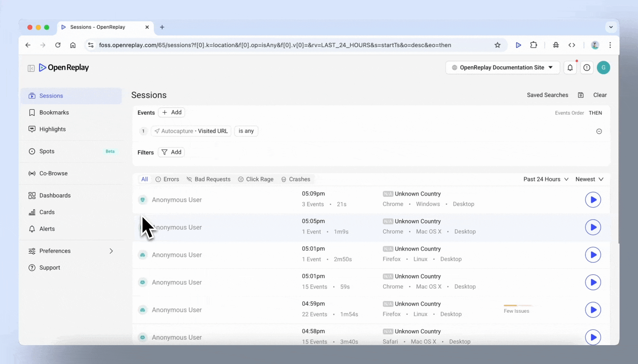Click the browser address bar URL
The height and width of the screenshot is (364, 638).
click(x=275, y=45)
